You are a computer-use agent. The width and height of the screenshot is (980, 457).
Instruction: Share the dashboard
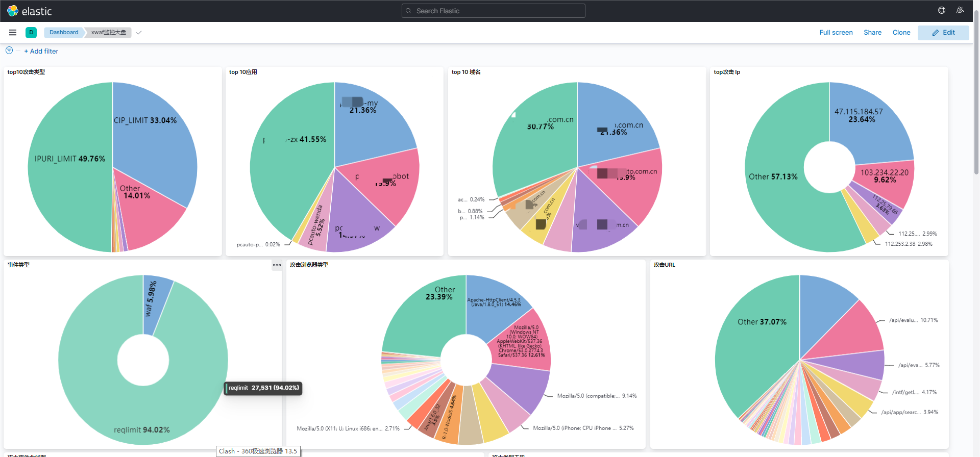coord(872,32)
